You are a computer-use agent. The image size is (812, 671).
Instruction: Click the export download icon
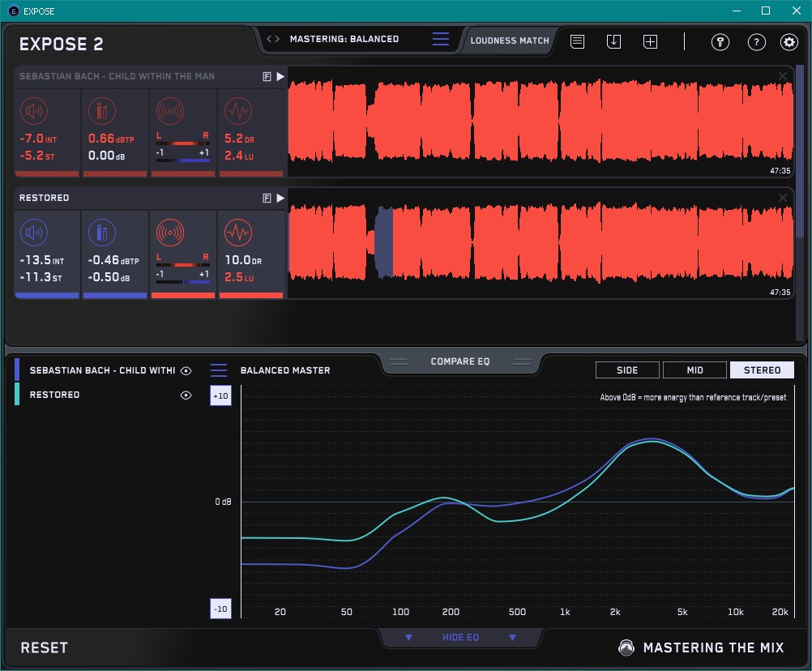click(613, 41)
